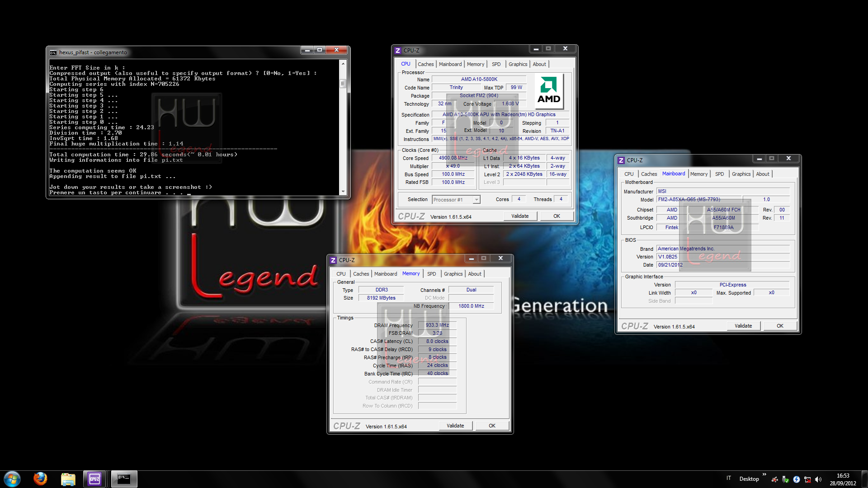Click the CPU-Z title icon of CPU window
This screenshot has height=488, width=868.
tap(398, 51)
